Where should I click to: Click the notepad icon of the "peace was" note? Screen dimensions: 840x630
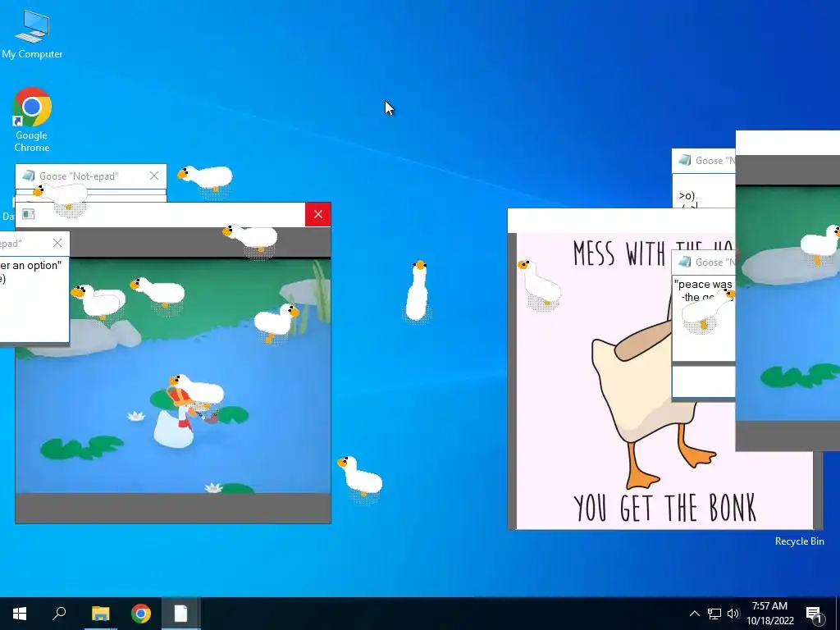click(685, 262)
